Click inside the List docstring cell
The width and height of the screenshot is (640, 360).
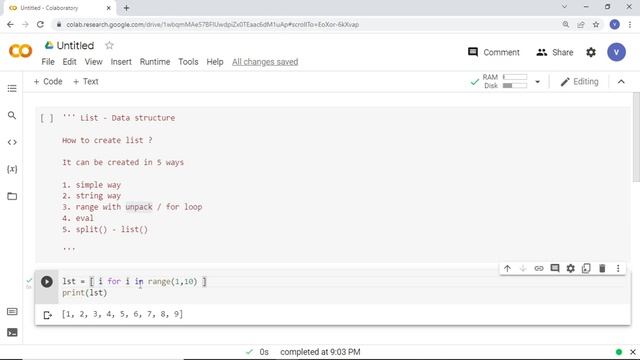(333, 184)
